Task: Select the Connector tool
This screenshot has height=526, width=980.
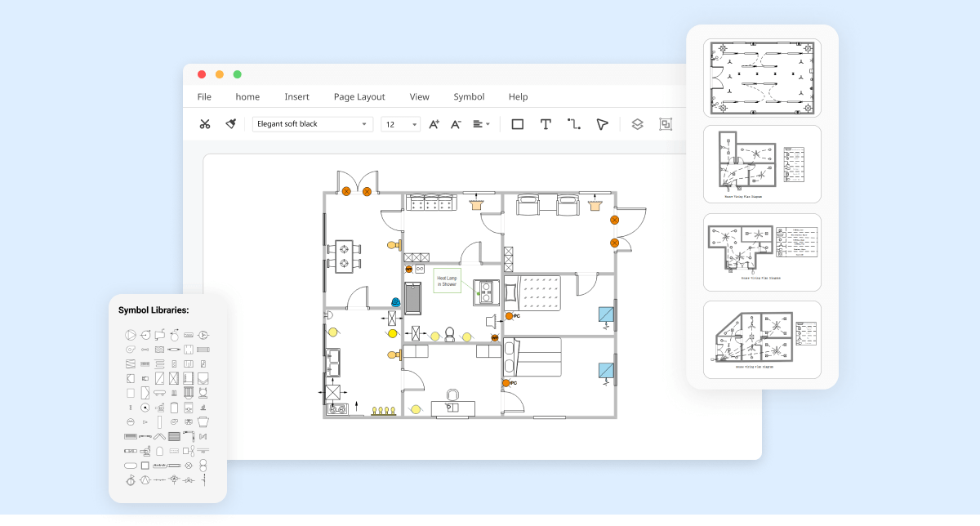Action: click(572, 123)
